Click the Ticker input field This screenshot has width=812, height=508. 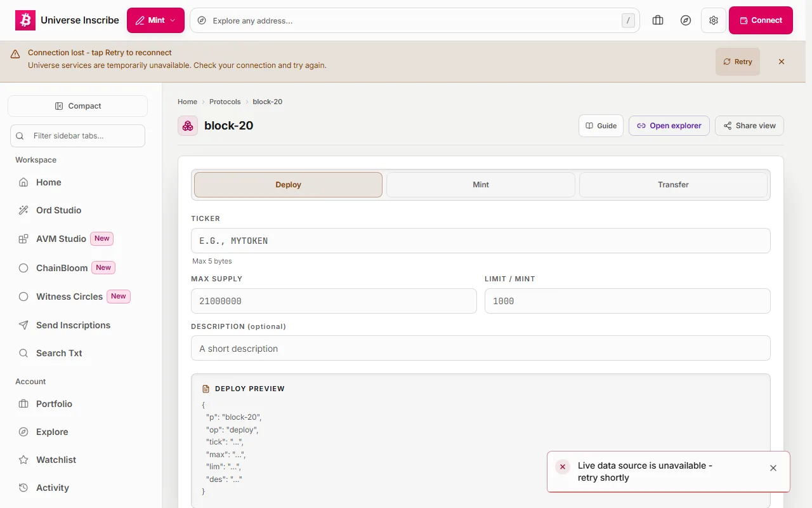coord(481,241)
